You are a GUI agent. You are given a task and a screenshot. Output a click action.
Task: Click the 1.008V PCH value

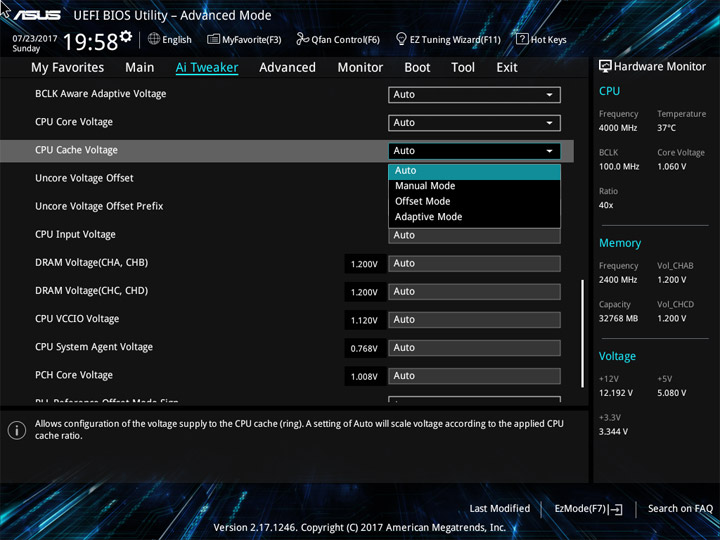click(365, 377)
